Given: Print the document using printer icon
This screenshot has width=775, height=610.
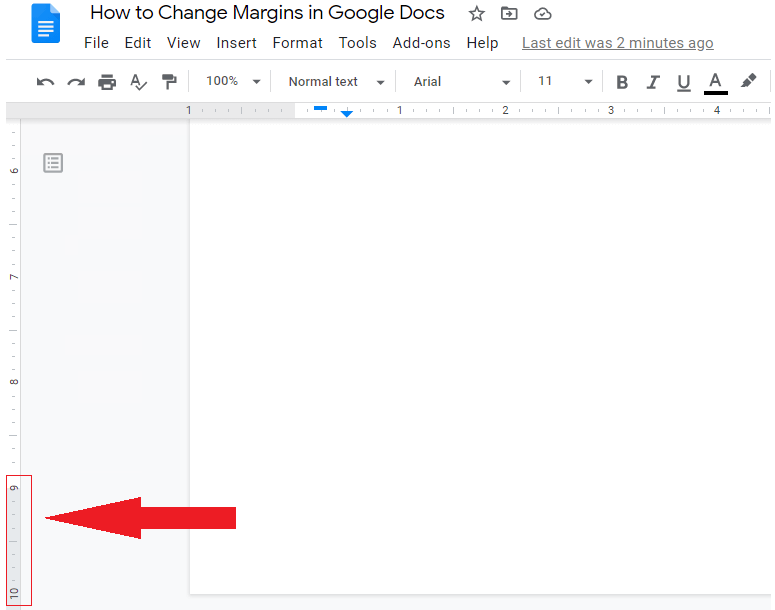Looking at the screenshot, I should 107,82.
